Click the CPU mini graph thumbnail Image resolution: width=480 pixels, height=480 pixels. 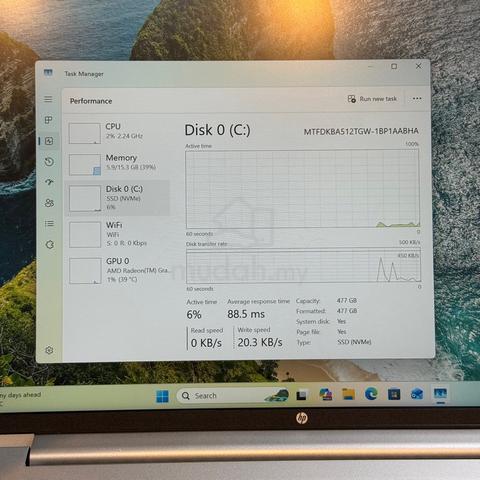[85, 133]
